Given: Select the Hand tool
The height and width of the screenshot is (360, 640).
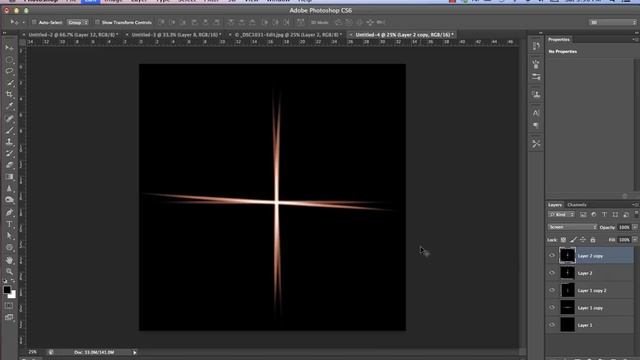Looking at the screenshot, I should (x=9, y=260).
